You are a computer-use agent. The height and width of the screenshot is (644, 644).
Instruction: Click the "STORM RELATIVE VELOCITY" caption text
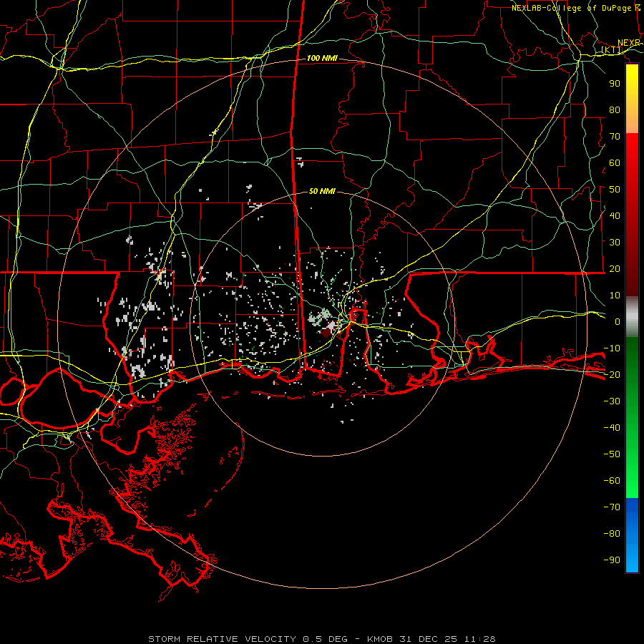pyautogui.click(x=222, y=639)
